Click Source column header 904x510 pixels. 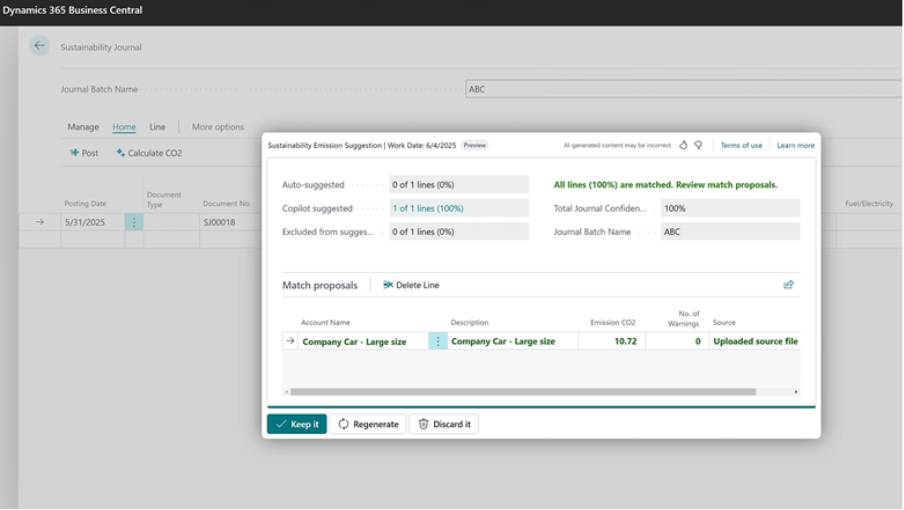coord(724,322)
